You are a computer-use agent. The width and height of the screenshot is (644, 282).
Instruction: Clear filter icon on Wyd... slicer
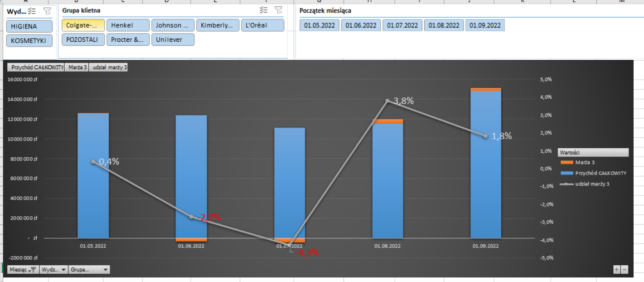[47, 11]
